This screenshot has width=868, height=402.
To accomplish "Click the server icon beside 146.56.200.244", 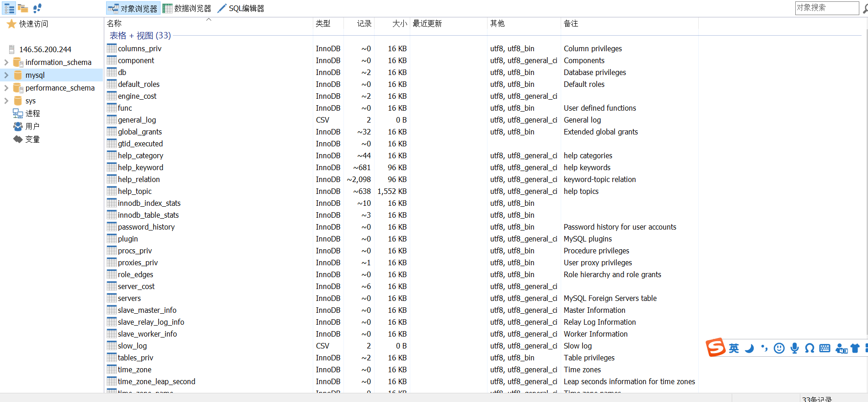I will pyautogui.click(x=12, y=49).
